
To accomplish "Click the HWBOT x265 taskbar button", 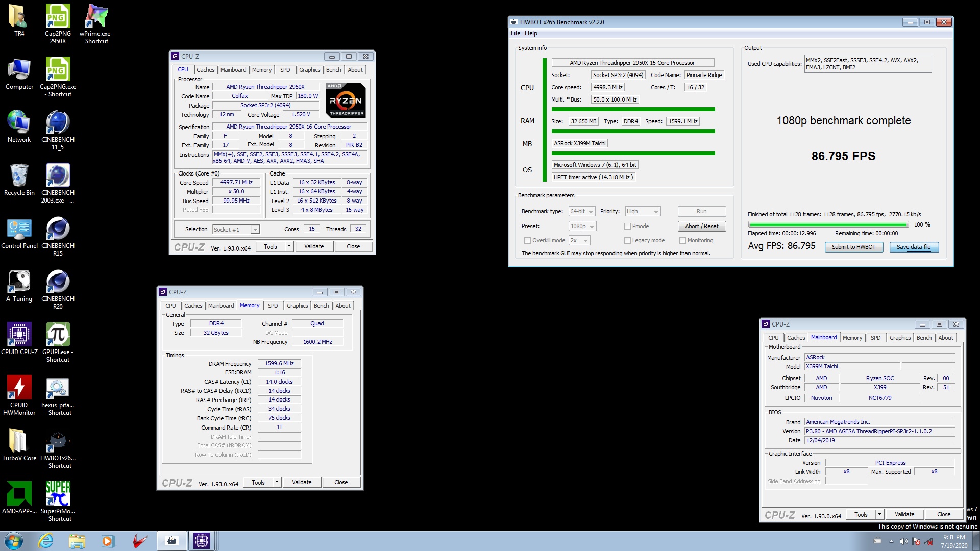I will (171, 541).
